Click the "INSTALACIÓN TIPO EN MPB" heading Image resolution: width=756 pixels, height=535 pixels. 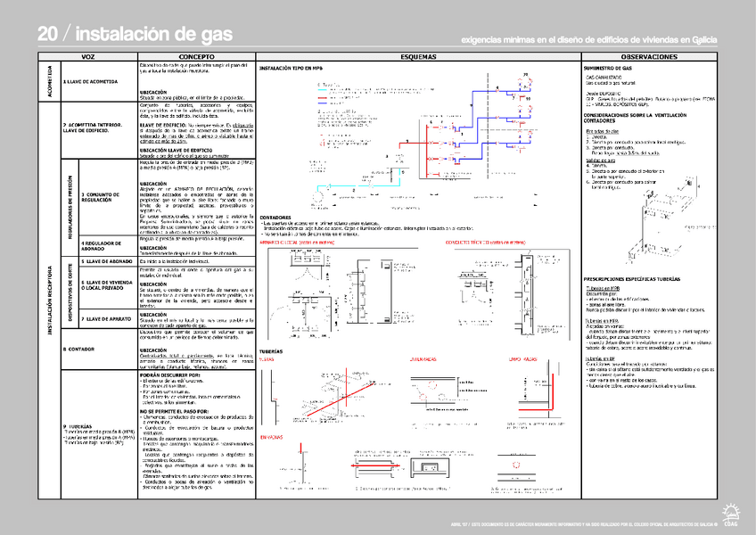291,69
